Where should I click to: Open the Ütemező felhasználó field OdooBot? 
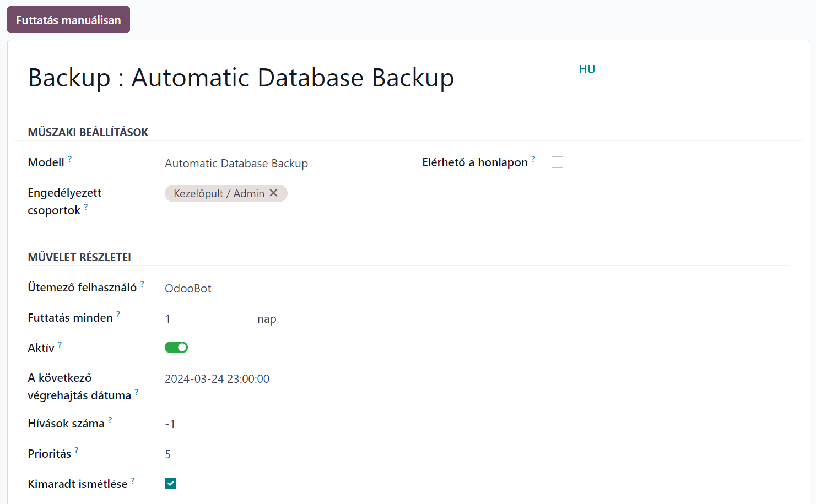pyautogui.click(x=188, y=289)
